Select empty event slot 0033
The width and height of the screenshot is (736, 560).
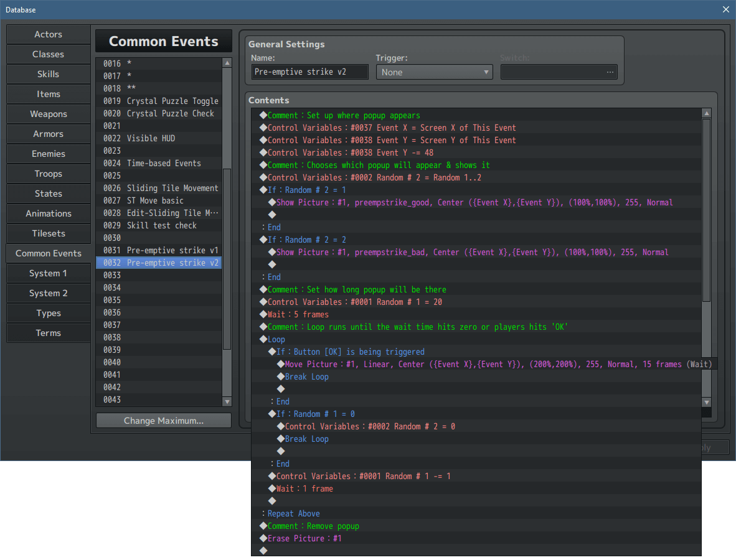point(159,275)
